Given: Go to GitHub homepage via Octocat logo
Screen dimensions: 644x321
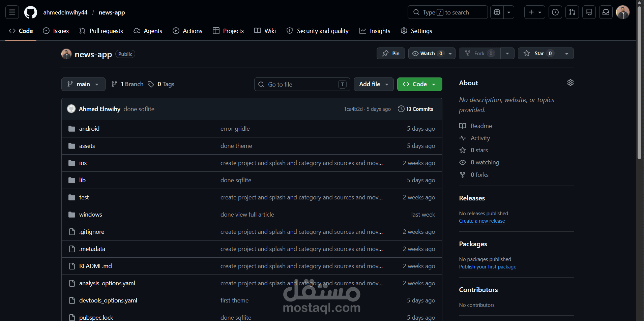Looking at the screenshot, I should (31, 12).
